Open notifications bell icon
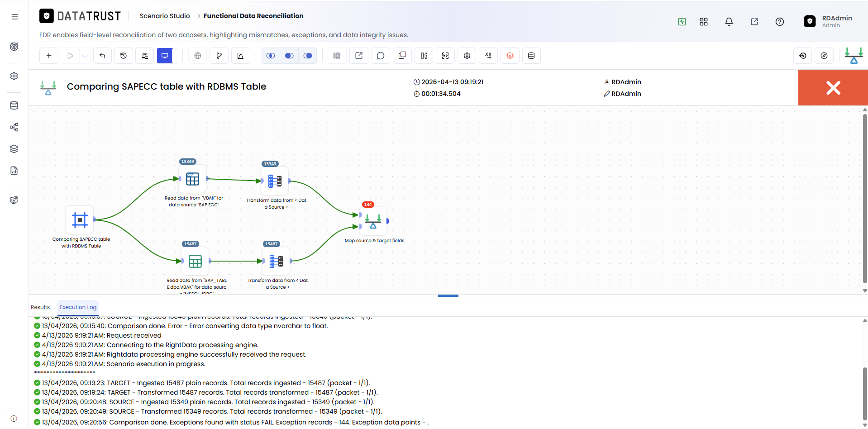Screen dimensions: 868x429 729,22
